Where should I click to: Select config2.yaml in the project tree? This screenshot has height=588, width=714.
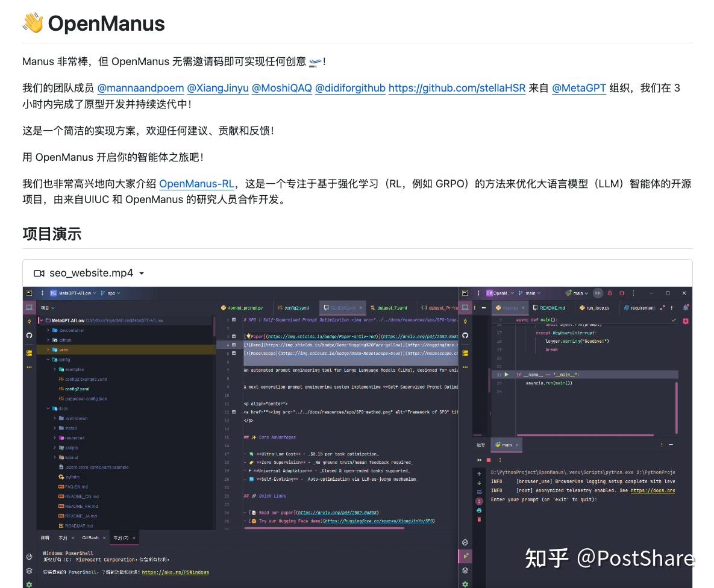(78, 389)
